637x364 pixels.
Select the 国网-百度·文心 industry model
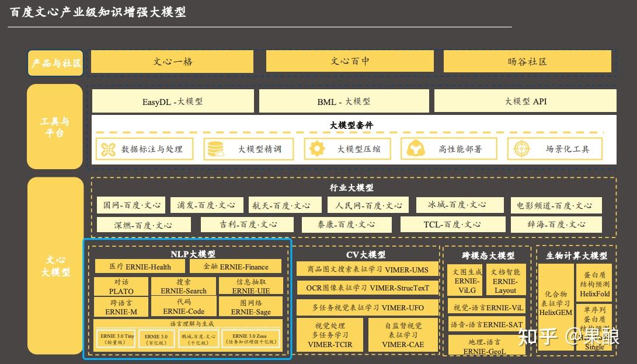click(131, 205)
